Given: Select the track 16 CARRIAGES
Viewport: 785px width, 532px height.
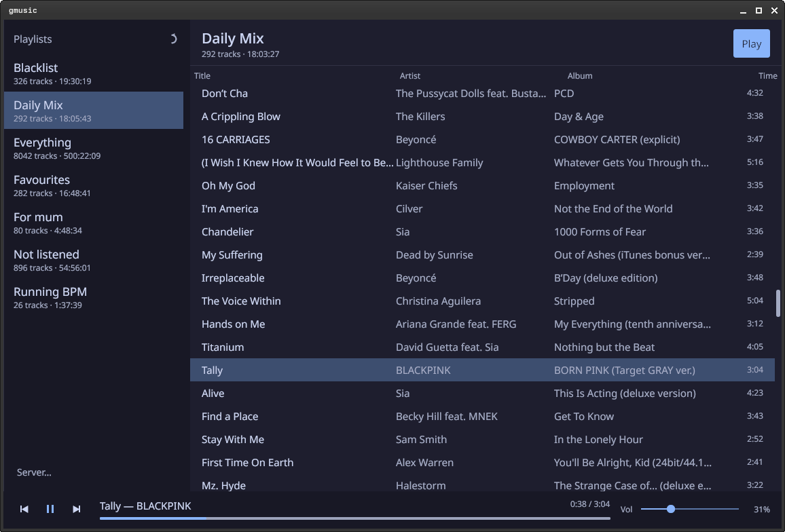Looking at the screenshot, I should pyautogui.click(x=482, y=139).
